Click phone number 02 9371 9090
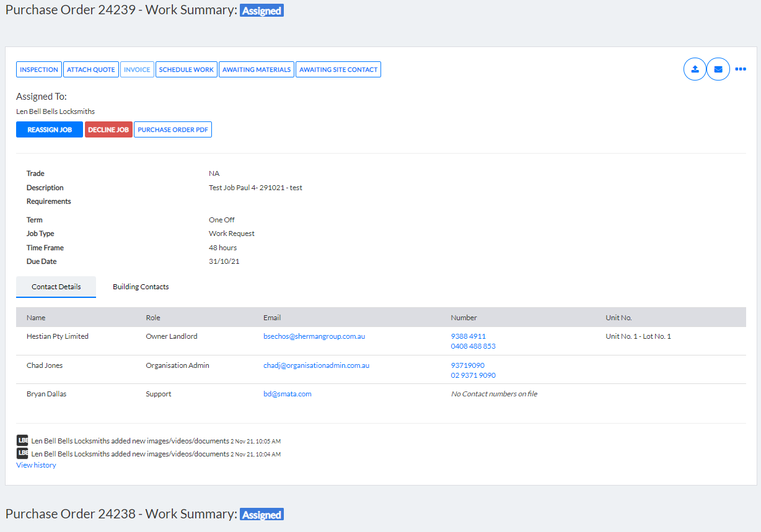This screenshot has height=532, width=761. point(473,375)
